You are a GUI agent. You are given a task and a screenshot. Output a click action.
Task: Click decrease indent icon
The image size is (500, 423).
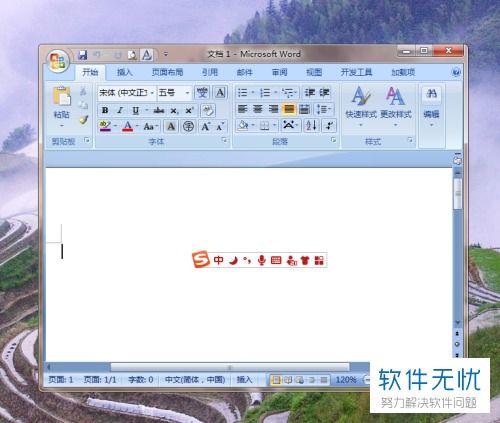[310, 92]
